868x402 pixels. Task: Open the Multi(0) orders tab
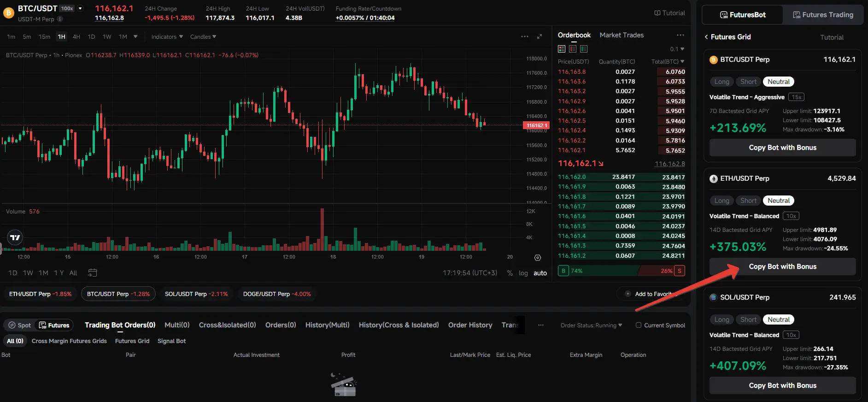(177, 325)
